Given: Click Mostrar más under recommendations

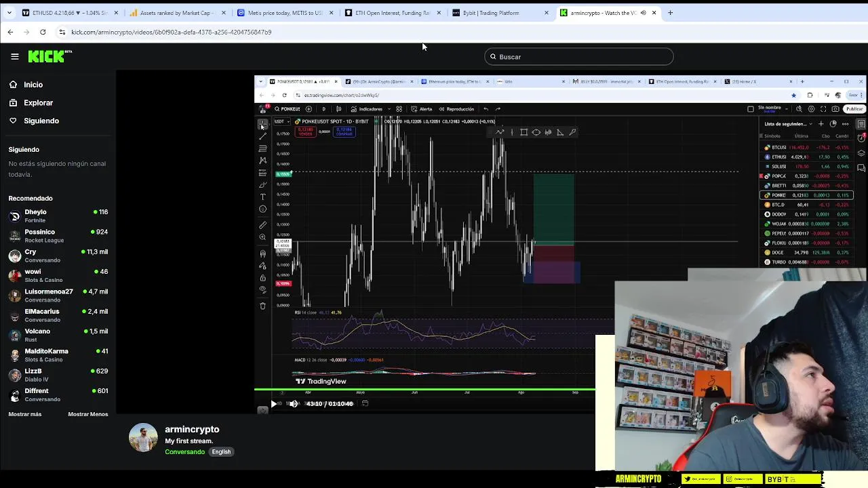Looking at the screenshot, I should [25, 414].
